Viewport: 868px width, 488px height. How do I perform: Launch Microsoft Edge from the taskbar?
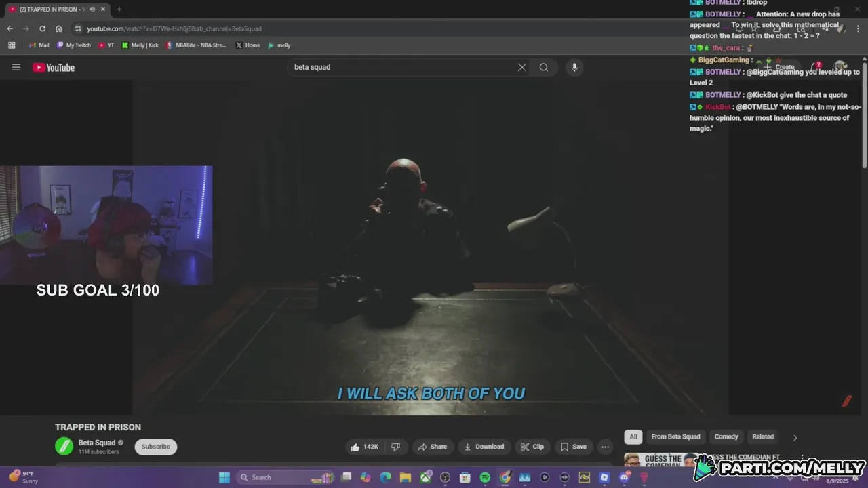tap(385, 477)
